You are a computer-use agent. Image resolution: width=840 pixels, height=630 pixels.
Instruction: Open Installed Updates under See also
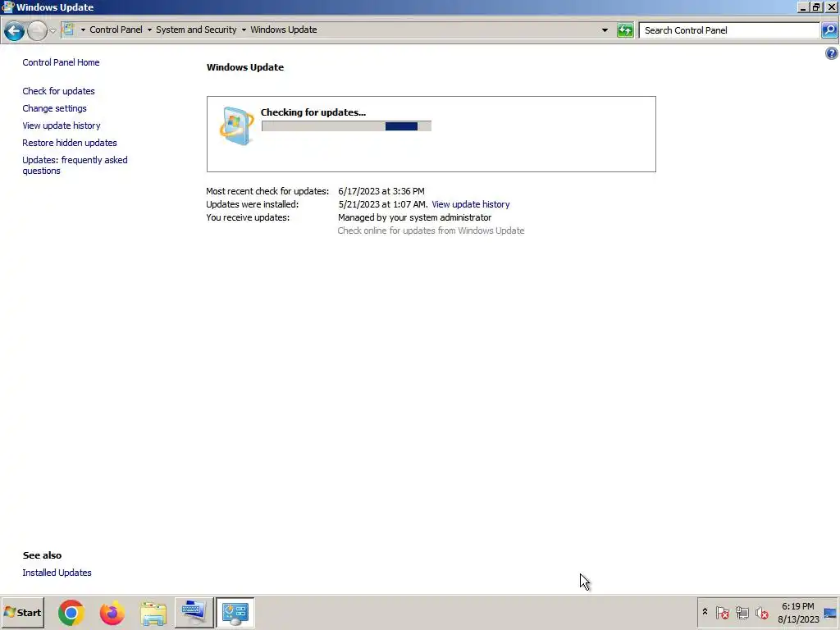coord(57,573)
